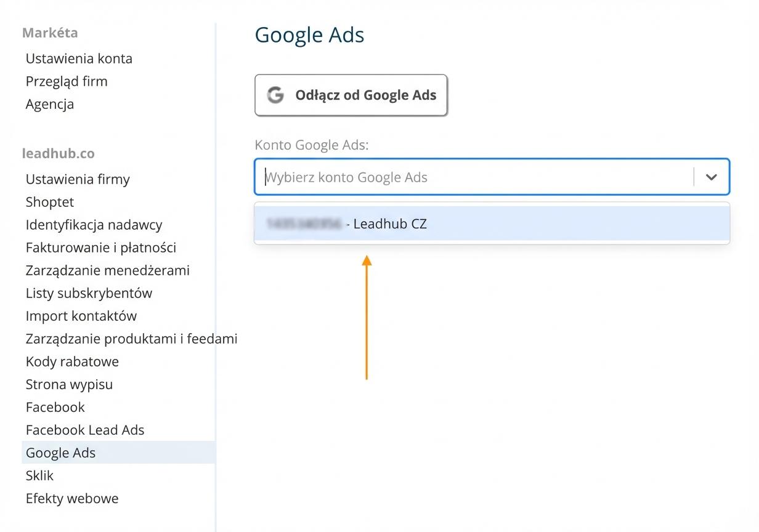Image resolution: width=759 pixels, height=532 pixels.
Task: Open Ustawienia konta in the sidebar
Action: point(79,58)
